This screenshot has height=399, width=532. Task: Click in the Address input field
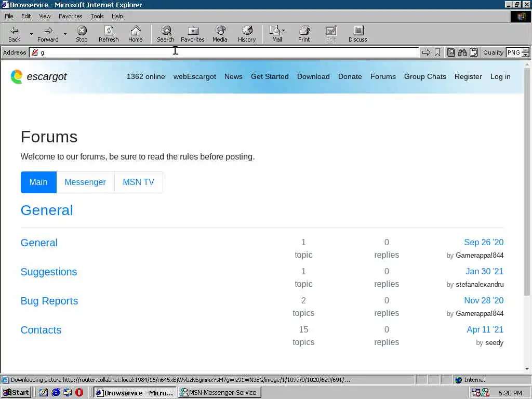[224, 52]
